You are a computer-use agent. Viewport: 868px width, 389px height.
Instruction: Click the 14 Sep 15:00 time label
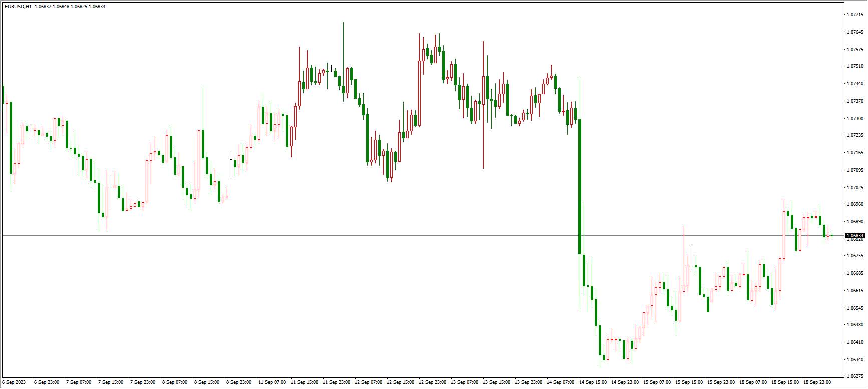pos(593,382)
